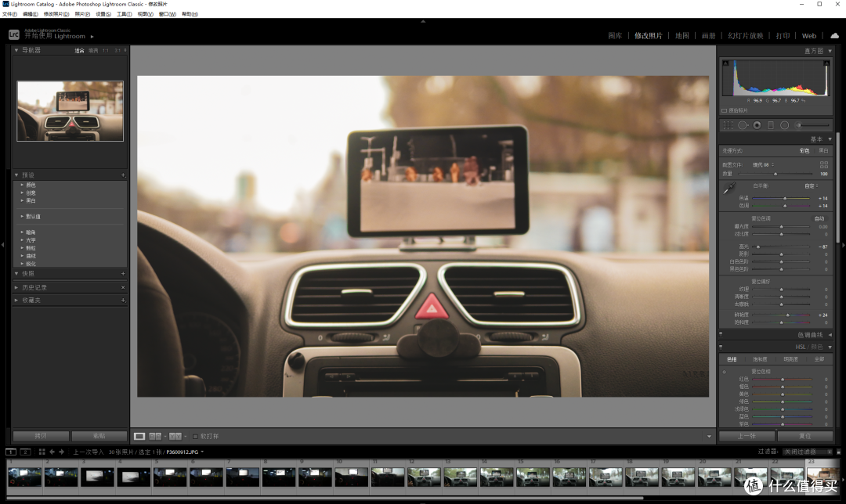
Task: Add a new preset with plus icon
Action: pos(123,175)
